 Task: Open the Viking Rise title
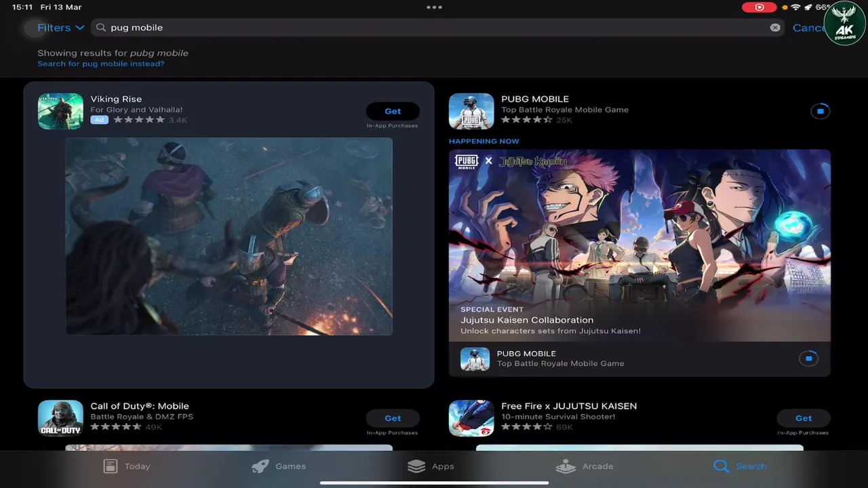point(116,99)
